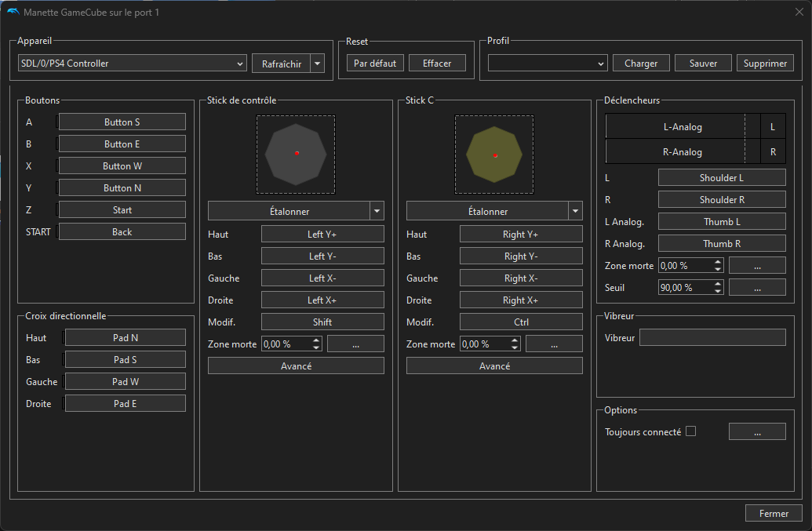Click the Par défaut reset button
This screenshot has height=531, width=812.
(375, 64)
